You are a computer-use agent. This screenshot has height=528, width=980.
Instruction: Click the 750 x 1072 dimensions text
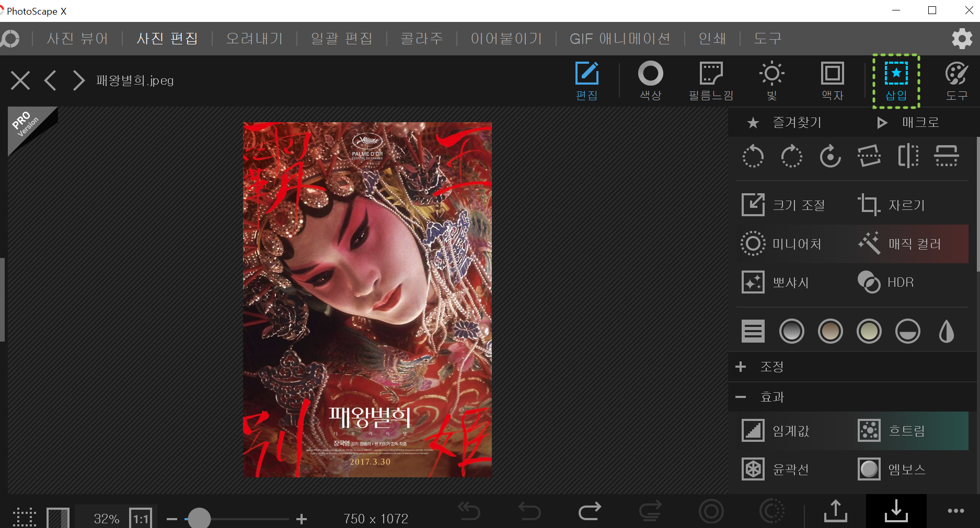pyautogui.click(x=376, y=519)
